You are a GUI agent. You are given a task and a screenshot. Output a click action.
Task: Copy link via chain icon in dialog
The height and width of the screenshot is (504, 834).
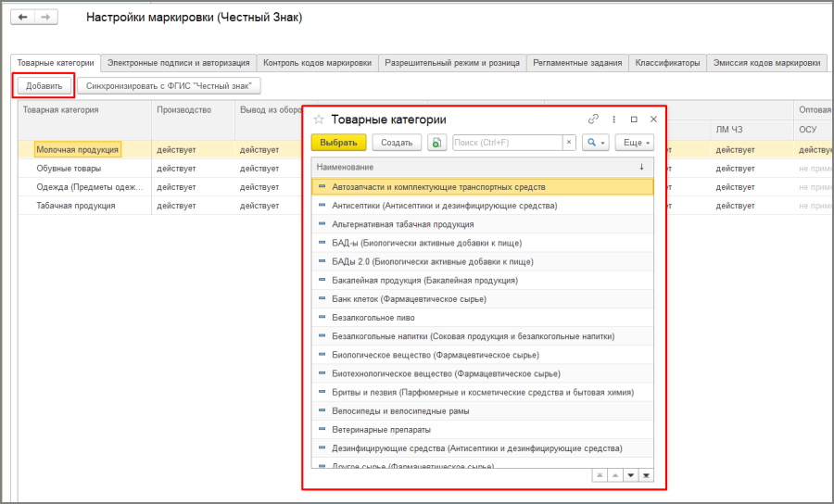click(593, 120)
